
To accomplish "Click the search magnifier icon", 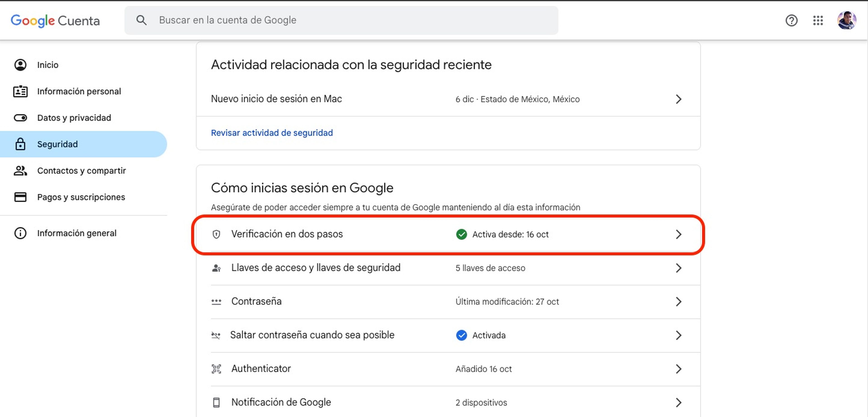I will tap(142, 20).
